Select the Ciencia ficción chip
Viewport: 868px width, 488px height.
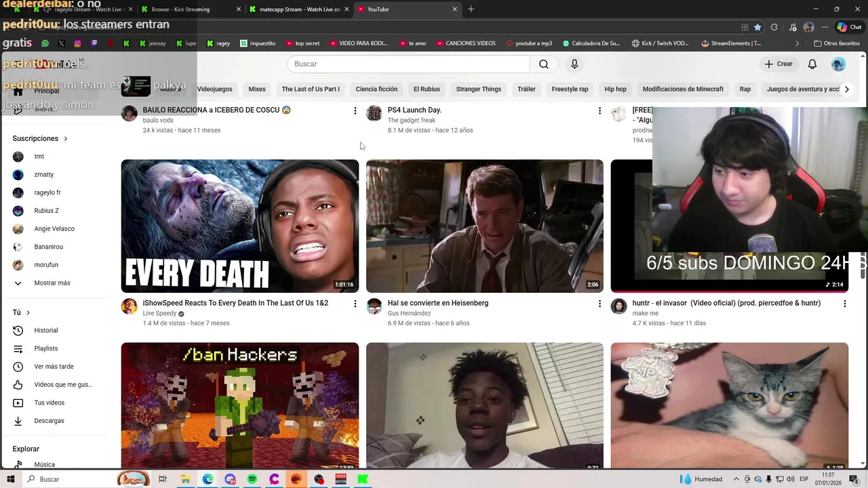pyautogui.click(x=376, y=89)
